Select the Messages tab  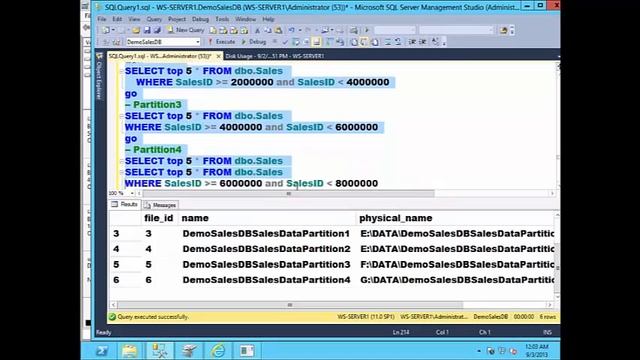(160, 205)
